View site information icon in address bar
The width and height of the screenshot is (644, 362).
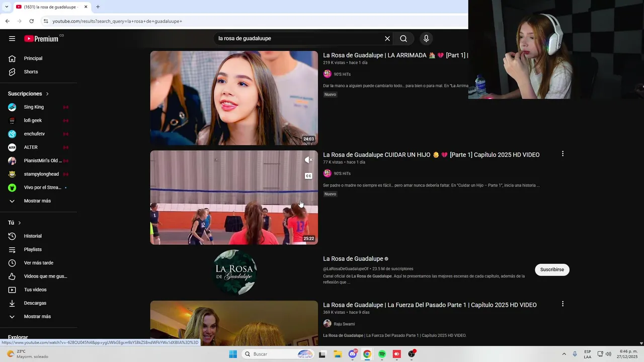coord(46,21)
